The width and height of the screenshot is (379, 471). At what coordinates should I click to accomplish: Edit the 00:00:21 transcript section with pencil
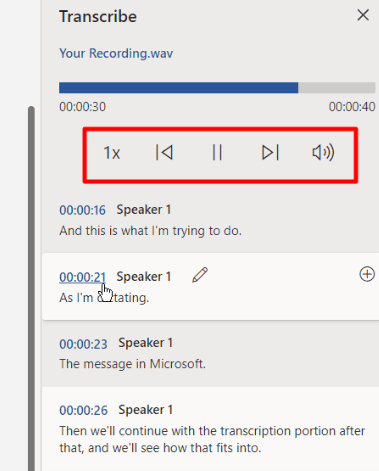coord(200,275)
